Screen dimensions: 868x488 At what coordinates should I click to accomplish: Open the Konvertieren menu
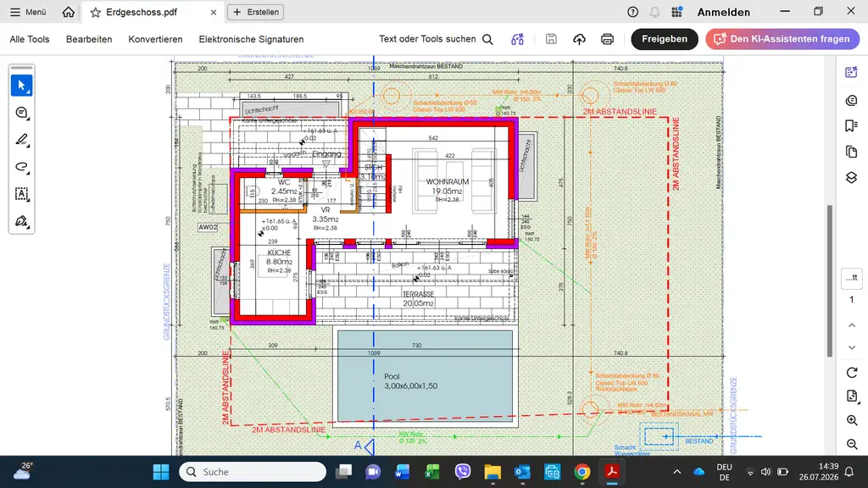(156, 39)
